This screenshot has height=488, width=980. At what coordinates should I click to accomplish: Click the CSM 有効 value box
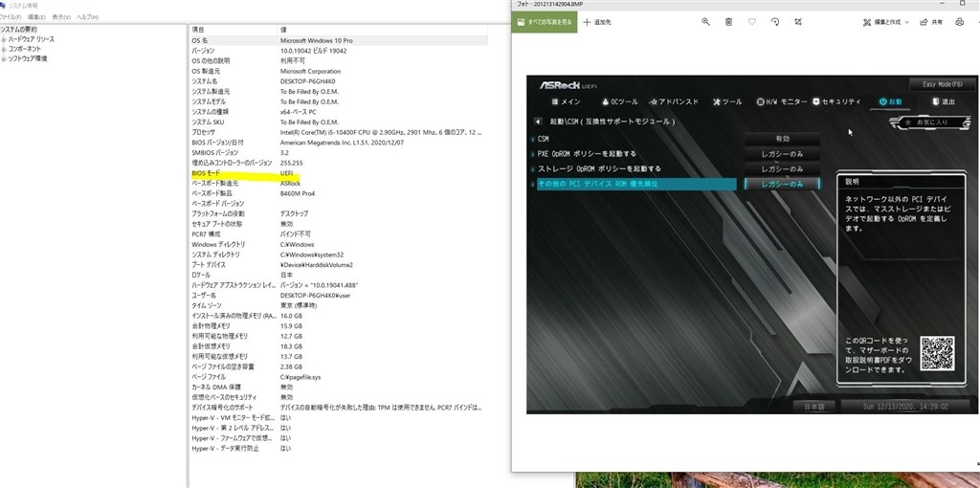click(x=782, y=139)
